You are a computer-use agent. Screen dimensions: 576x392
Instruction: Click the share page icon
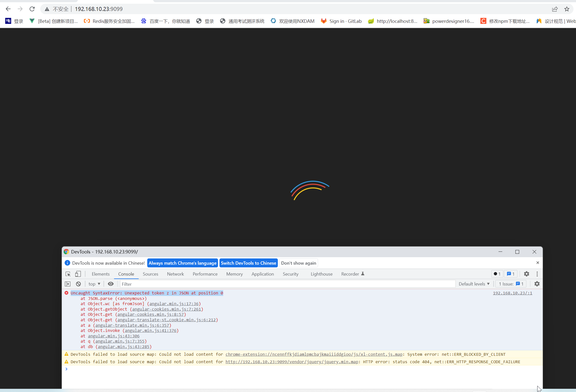click(x=555, y=9)
